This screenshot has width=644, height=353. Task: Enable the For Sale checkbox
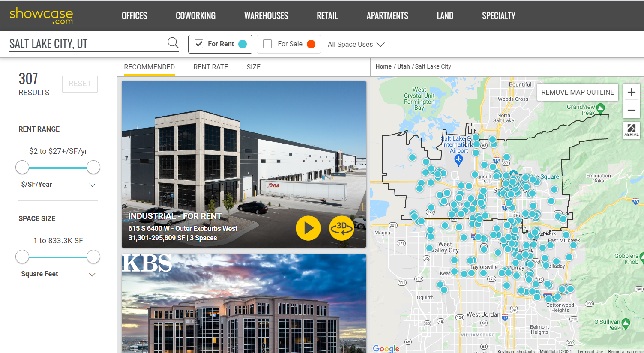(x=267, y=44)
